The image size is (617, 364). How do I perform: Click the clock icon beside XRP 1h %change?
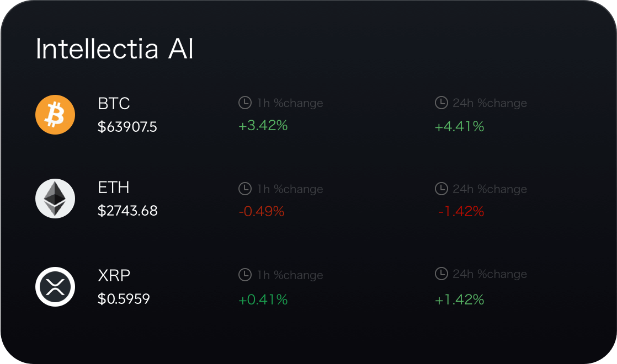[x=245, y=275]
